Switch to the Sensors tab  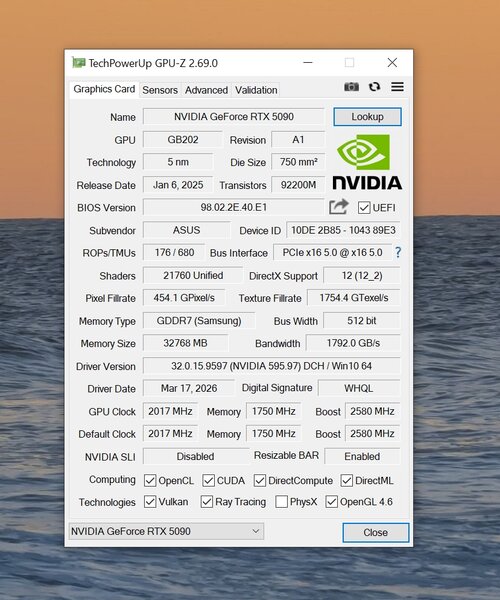click(x=160, y=90)
